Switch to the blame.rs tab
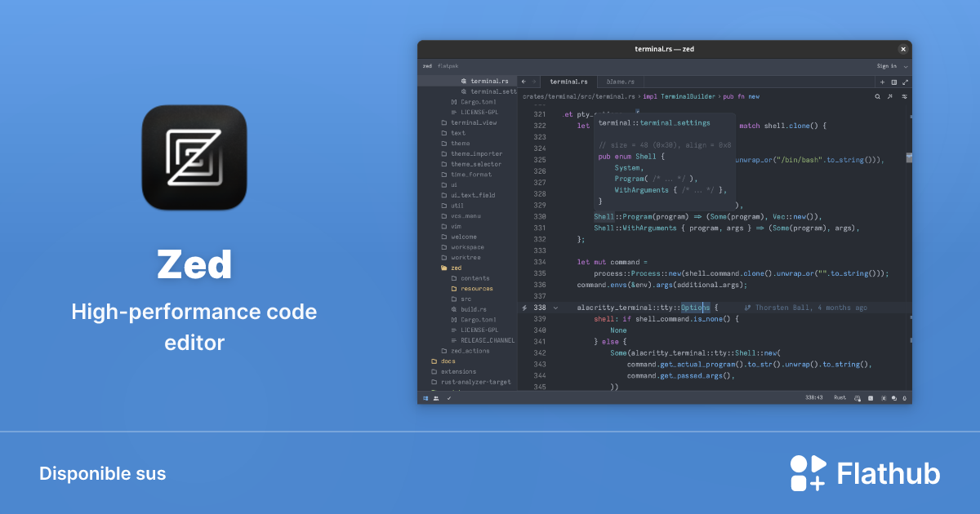Image resolution: width=980 pixels, height=514 pixels. [620, 82]
